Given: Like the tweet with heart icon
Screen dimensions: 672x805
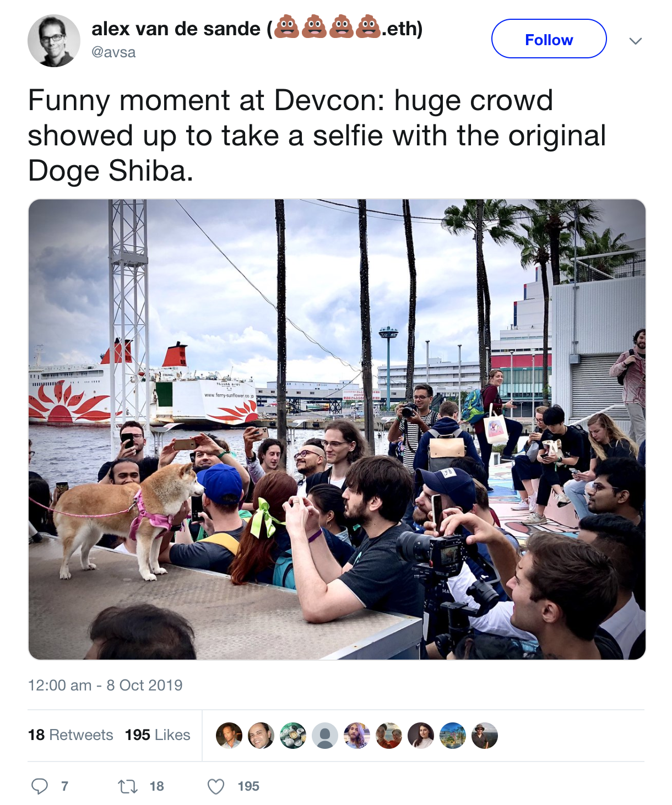Looking at the screenshot, I should [x=216, y=786].
